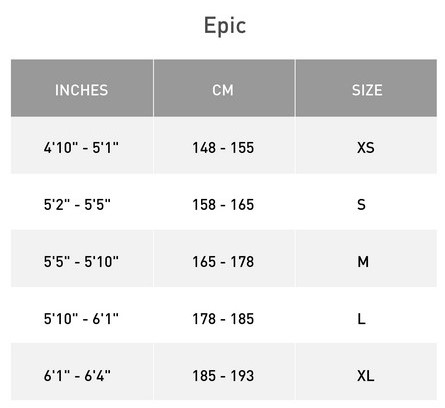Click the 178 - 185 cm cell
The height and width of the screenshot is (408, 445).
click(224, 315)
